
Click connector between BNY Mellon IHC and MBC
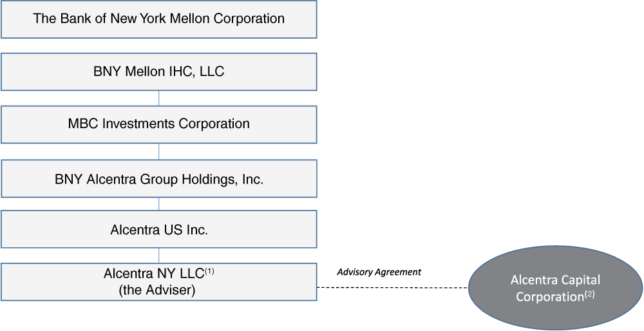pyautogui.click(x=158, y=98)
